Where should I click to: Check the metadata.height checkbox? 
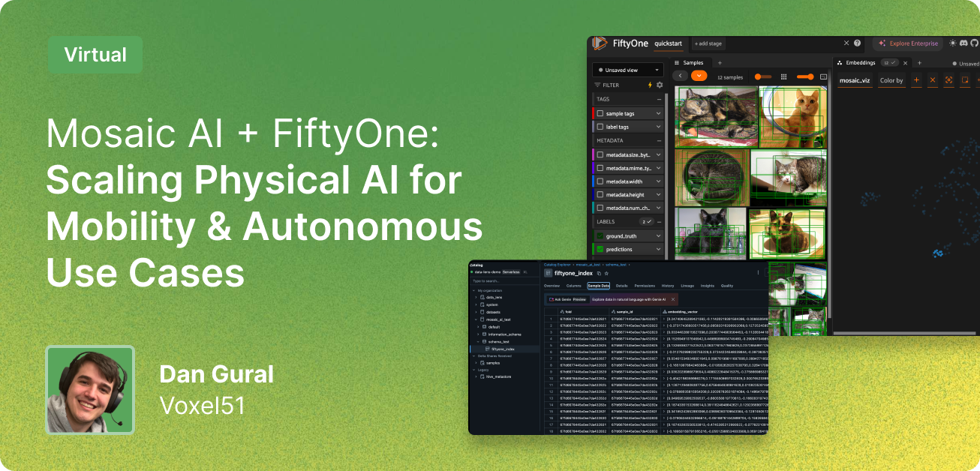point(600,195)
